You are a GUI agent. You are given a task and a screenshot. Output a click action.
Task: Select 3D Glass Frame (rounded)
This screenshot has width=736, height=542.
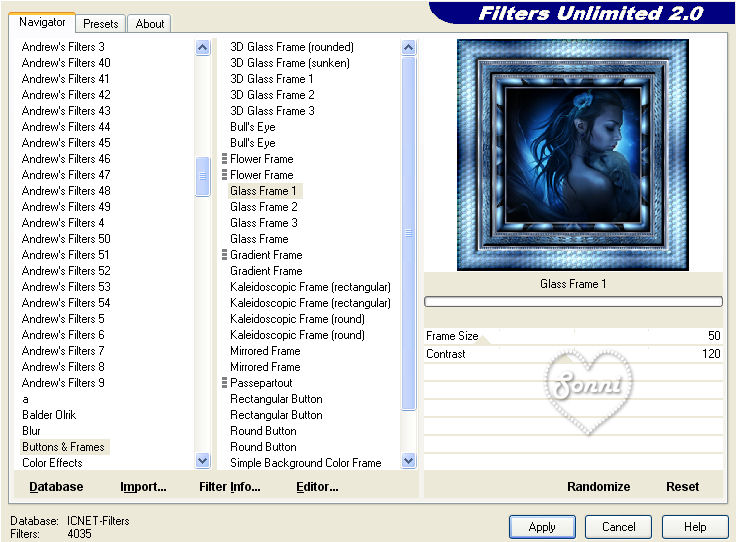tap(291, 47)
